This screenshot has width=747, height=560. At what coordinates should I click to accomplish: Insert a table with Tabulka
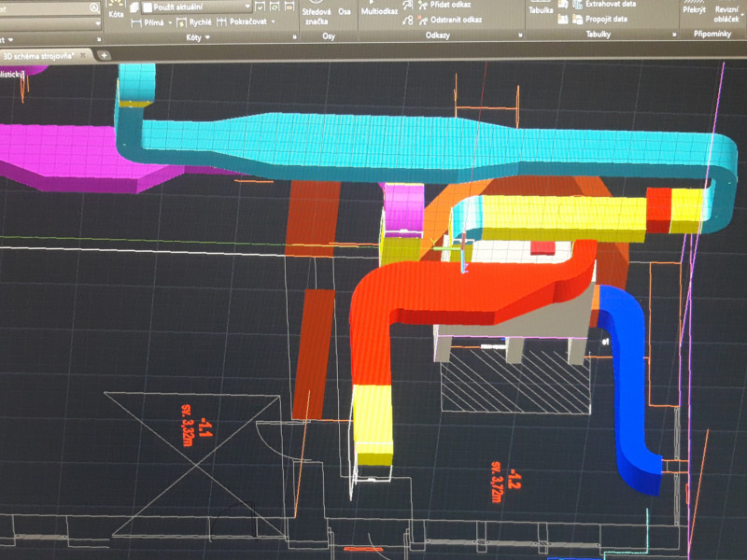541,9
